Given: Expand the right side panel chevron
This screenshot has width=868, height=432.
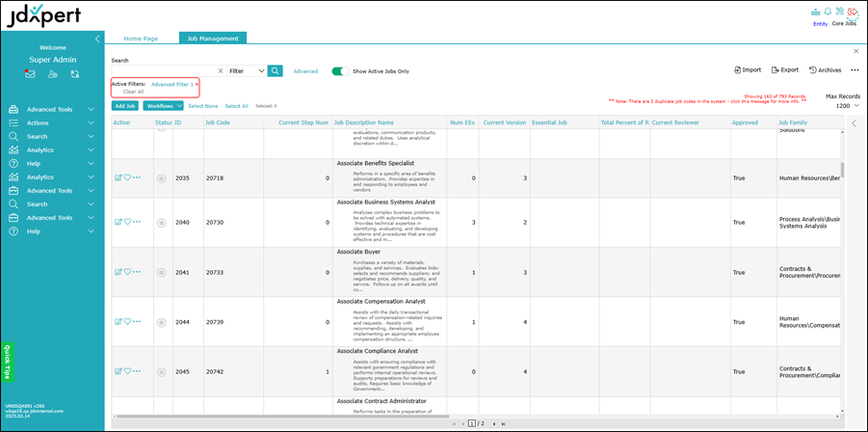Looking at the screenshot, I should pos(854,122).
